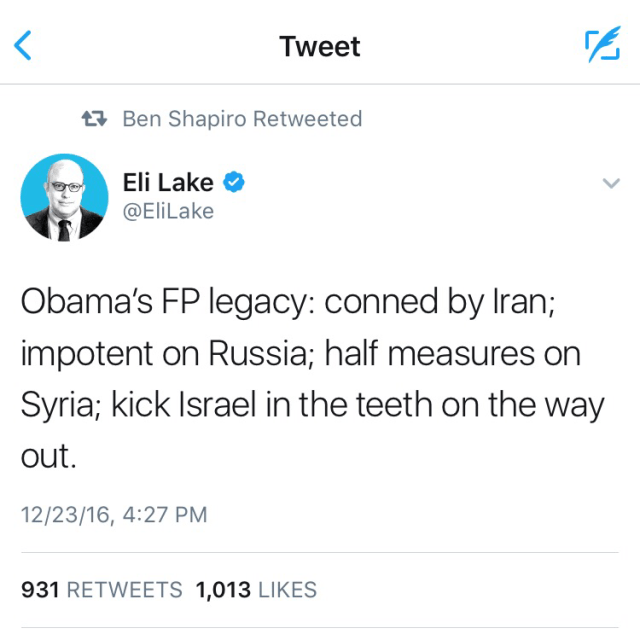Click retweet arrows icon beside Ben Shapiro
Image resolution: width=640 pixels, height=640 pixels.
coord(94,119)
